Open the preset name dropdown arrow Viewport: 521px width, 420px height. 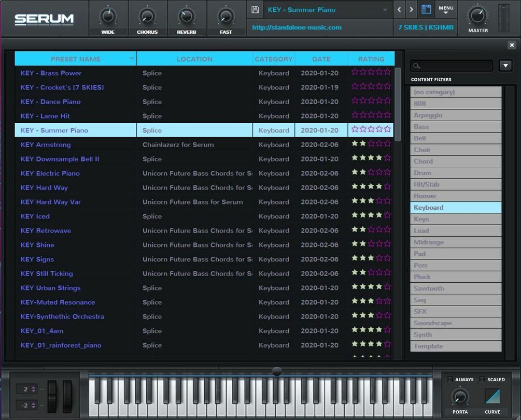click(385, 10)
